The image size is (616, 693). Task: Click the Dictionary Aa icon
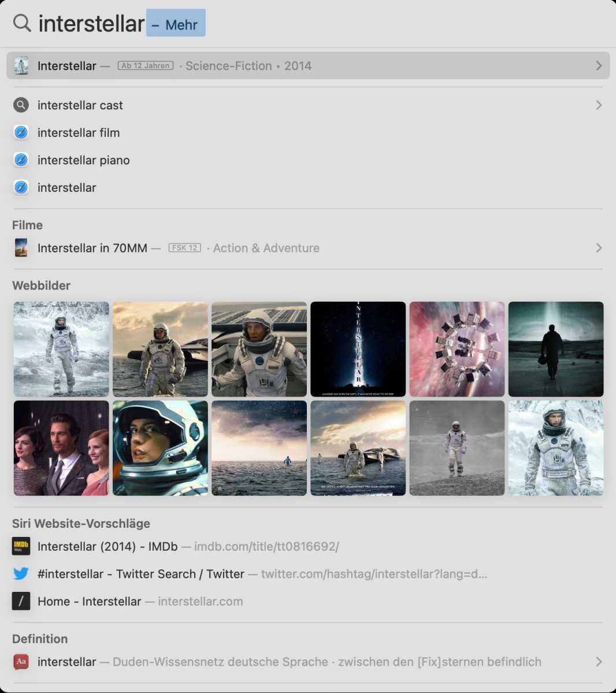click(21, 661)
